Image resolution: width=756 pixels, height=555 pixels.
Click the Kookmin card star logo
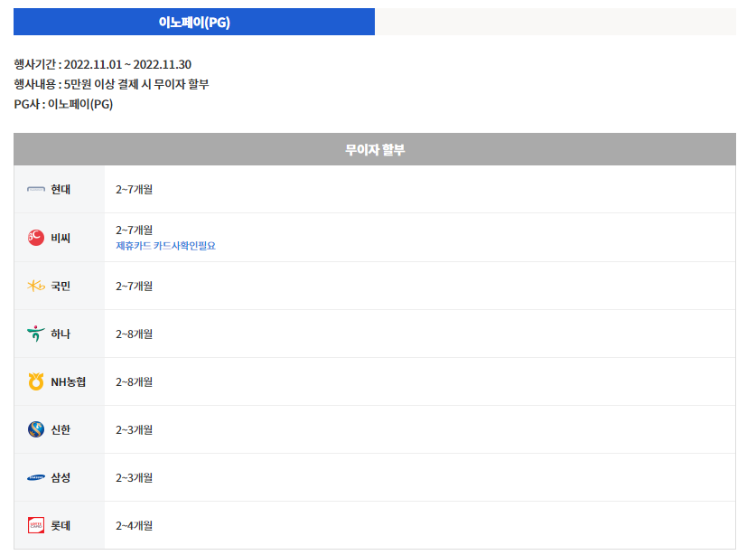point(36,287)
